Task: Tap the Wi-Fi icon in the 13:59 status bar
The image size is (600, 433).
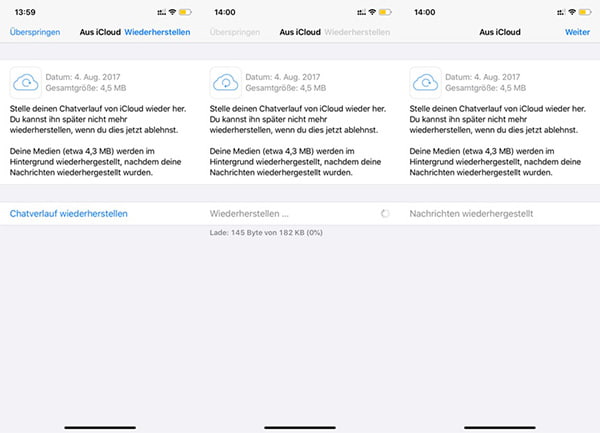Action: [172, 12]
